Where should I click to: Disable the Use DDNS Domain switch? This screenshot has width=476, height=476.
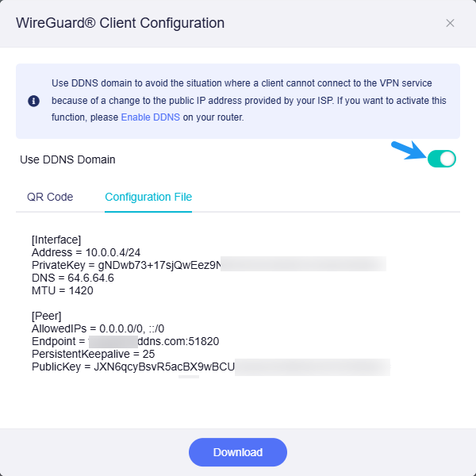(441, 159)
